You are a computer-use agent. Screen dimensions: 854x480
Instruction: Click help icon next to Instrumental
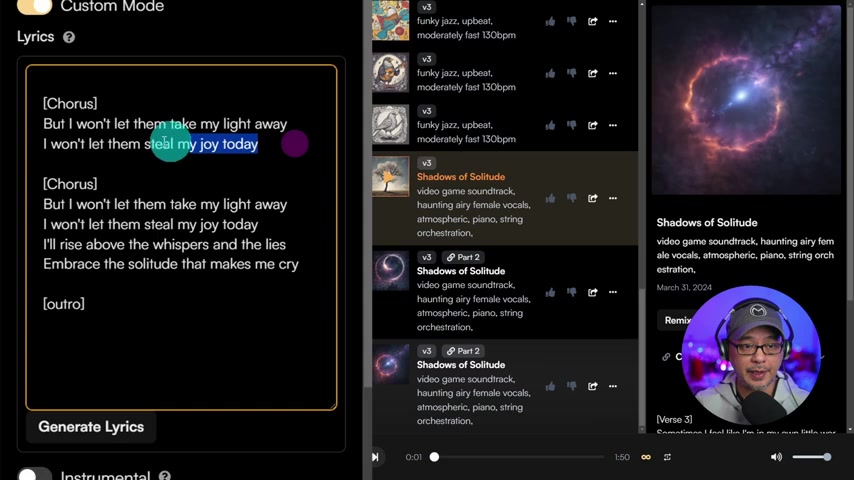[x=165, y=476]
